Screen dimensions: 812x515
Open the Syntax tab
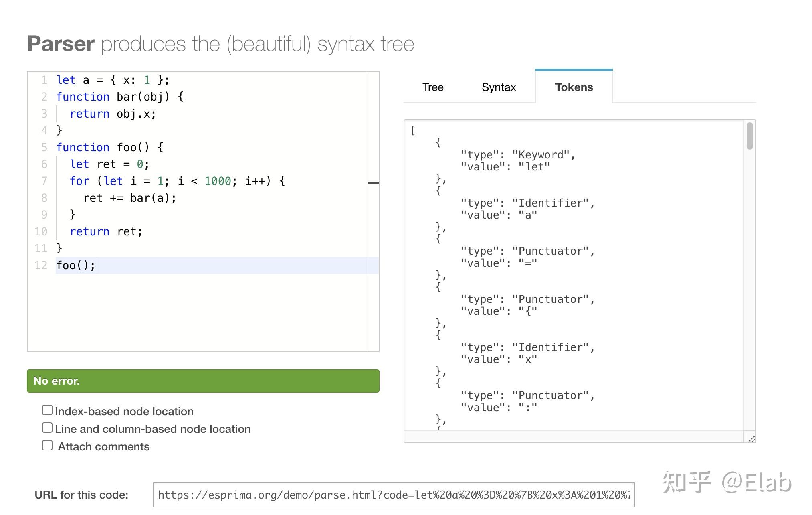pos(499,87)
